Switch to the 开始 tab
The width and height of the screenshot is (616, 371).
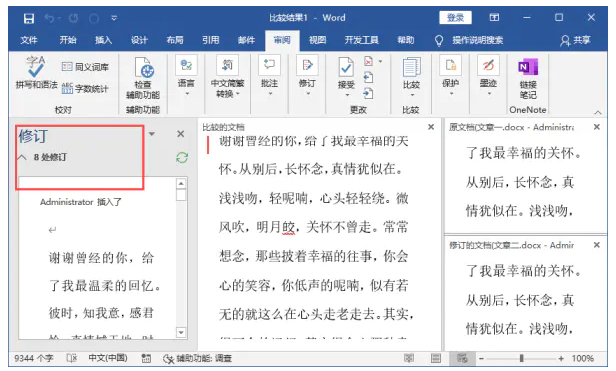click(68, 40)
